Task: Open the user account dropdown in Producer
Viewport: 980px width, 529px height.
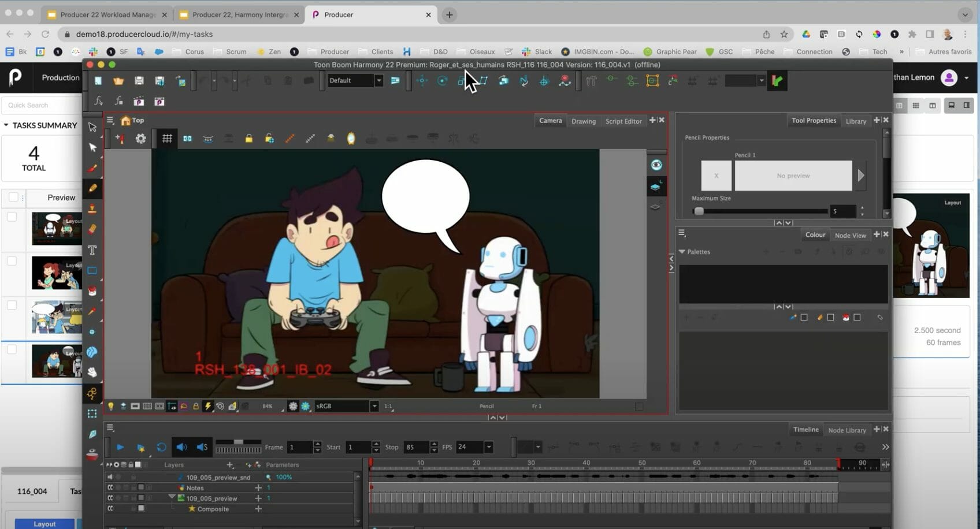Action: coord(967,77)
